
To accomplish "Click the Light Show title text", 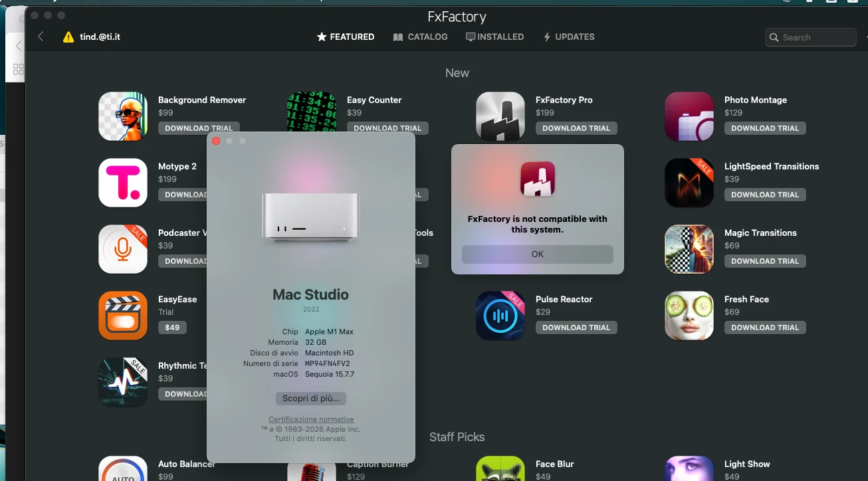I will [x=747, y=464].
